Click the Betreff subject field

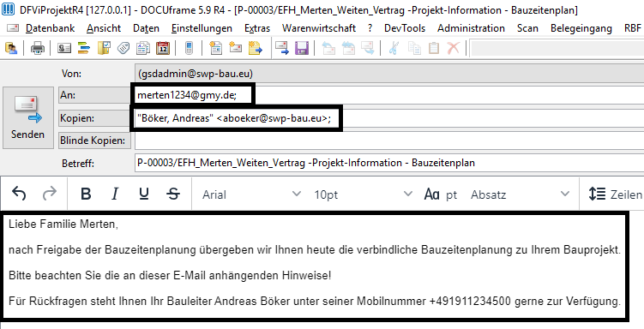coord(389,163)
